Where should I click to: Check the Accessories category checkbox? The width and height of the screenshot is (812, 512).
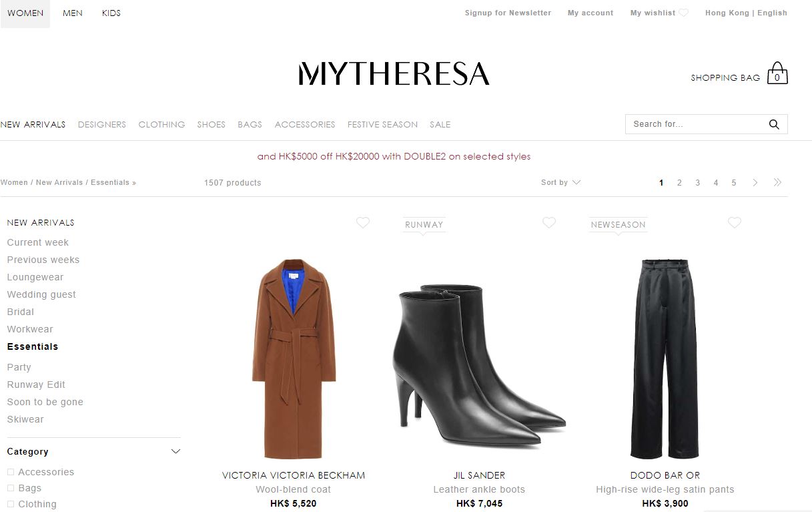pos(11,472)
